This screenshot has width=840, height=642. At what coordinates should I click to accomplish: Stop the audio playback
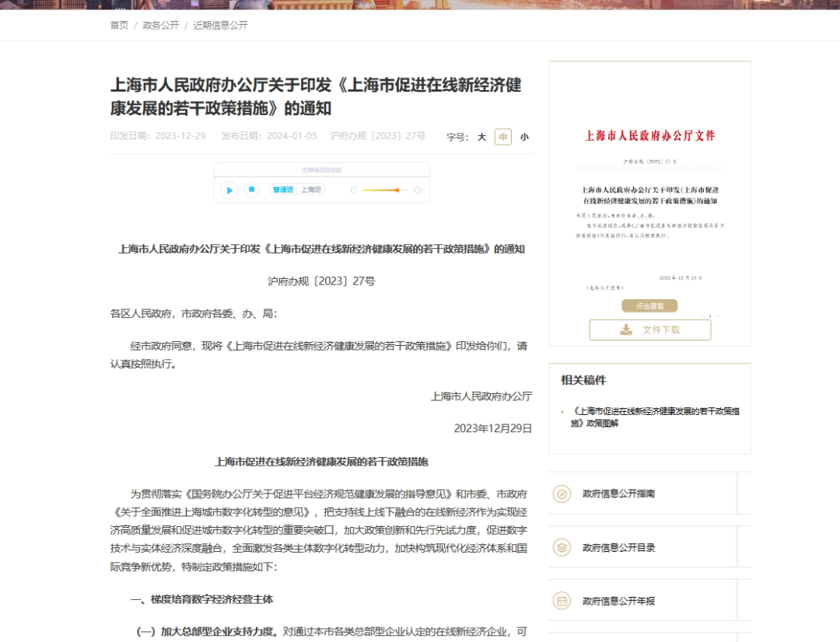click(x=251, y=190)
